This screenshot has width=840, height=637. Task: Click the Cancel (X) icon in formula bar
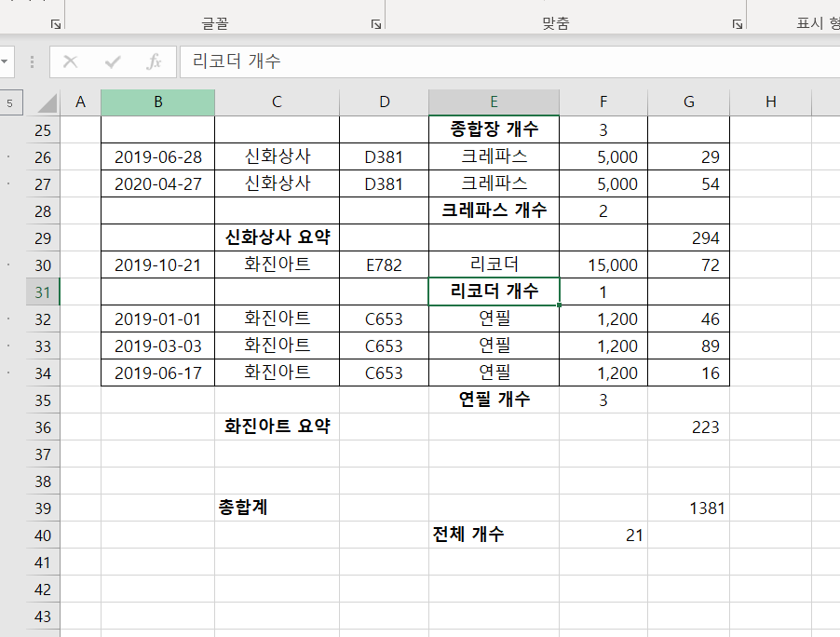(70, 61)
